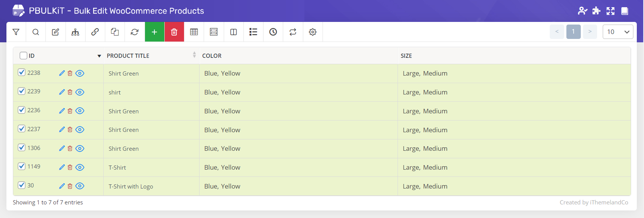Open the filter form via funnel icon
644x218 pixels.
(16, 32)
